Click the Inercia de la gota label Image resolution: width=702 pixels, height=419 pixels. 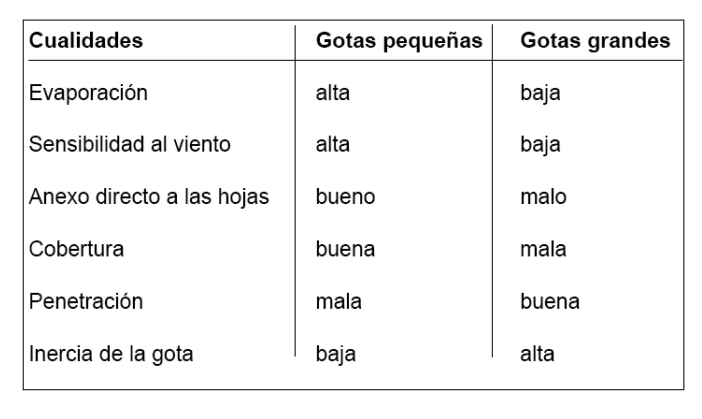pos(111,354)
